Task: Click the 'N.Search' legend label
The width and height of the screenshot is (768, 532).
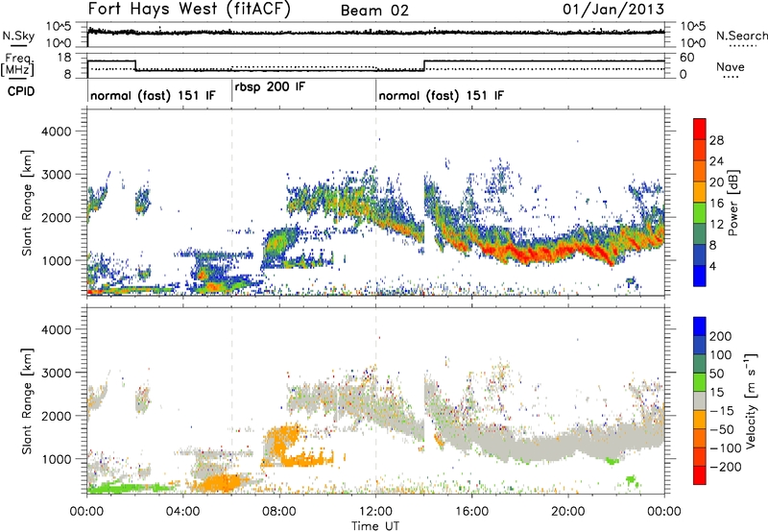Action: click(742, 36)
